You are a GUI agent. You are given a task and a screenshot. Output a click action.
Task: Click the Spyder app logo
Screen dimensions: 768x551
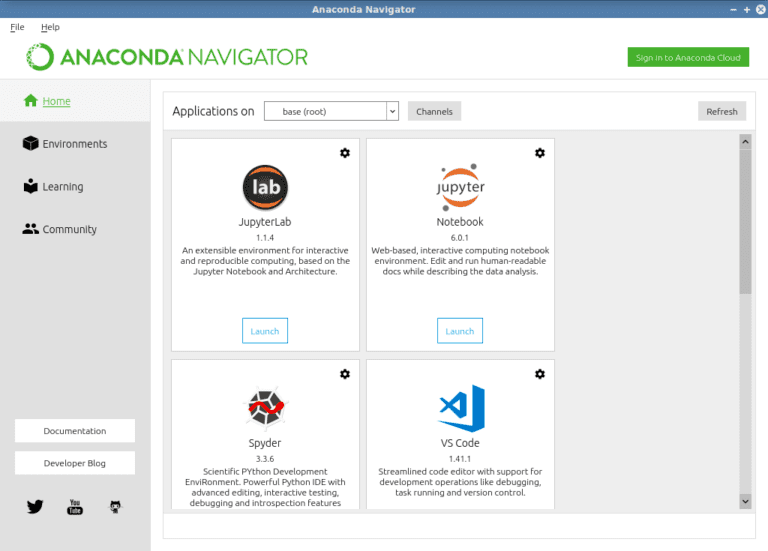coord(265,407)
